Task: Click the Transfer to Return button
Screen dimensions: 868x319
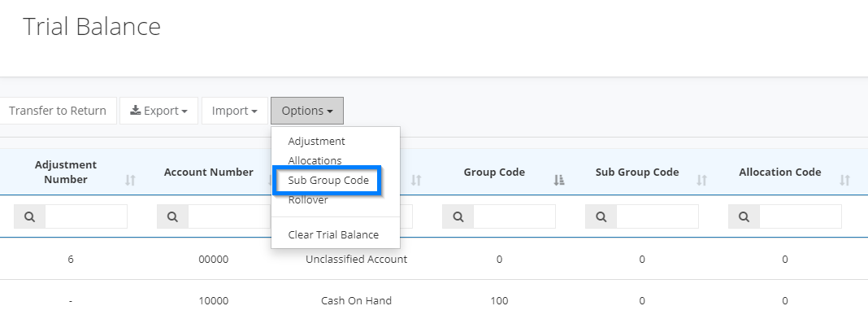Action: pyautogui.click(x=58, y=111)
